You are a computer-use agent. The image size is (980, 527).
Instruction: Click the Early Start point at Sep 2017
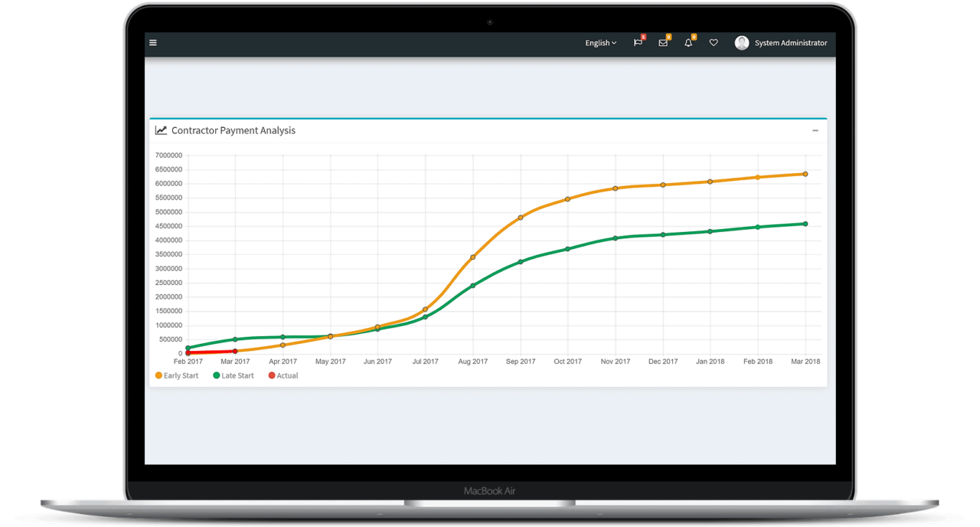tap(521, 218)
